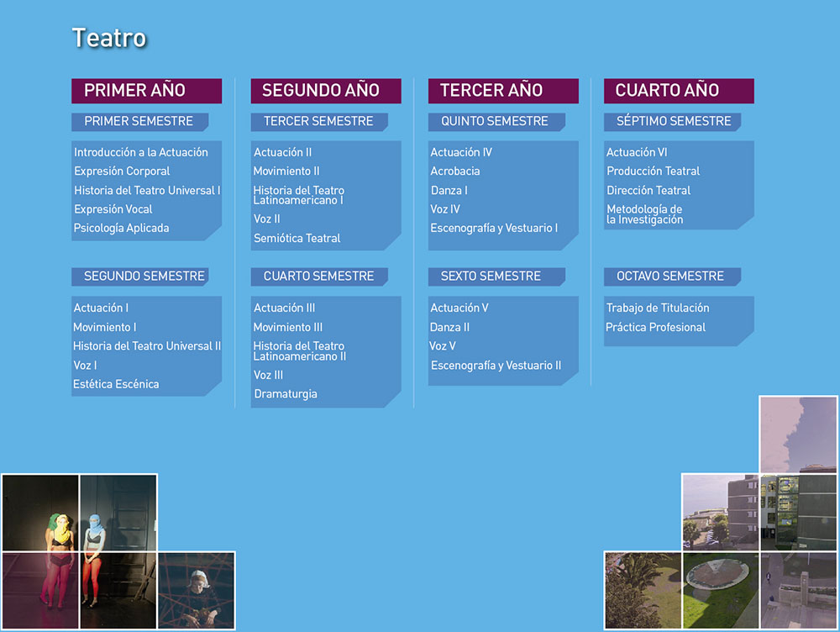The width and height of the screenshot is (840, 632).
Task: Click 'Estética Escénica' course
Action: click(116, 384)
